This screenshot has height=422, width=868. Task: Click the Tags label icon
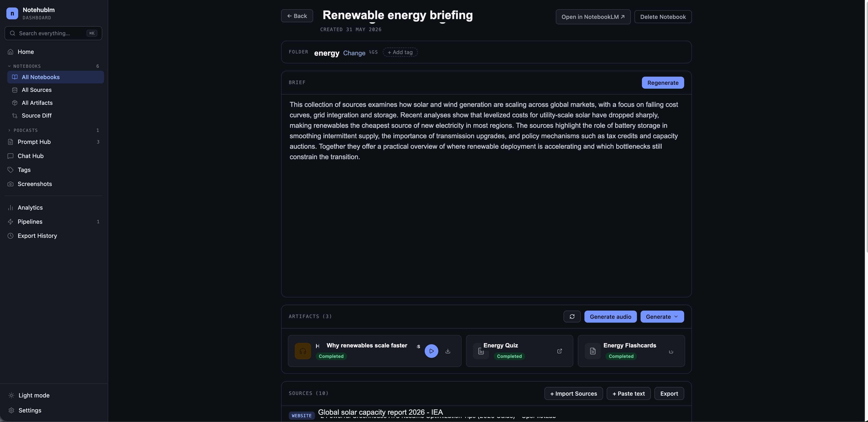click(x=10, y=170)
